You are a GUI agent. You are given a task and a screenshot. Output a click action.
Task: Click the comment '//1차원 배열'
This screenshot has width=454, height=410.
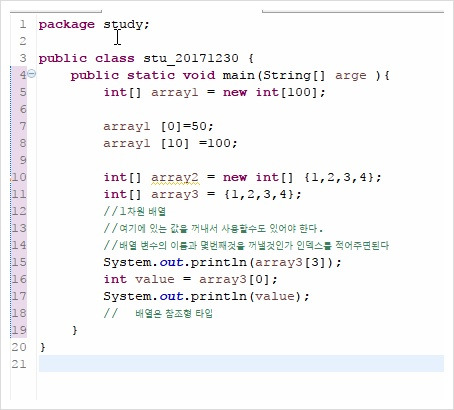tap(135, 211)
